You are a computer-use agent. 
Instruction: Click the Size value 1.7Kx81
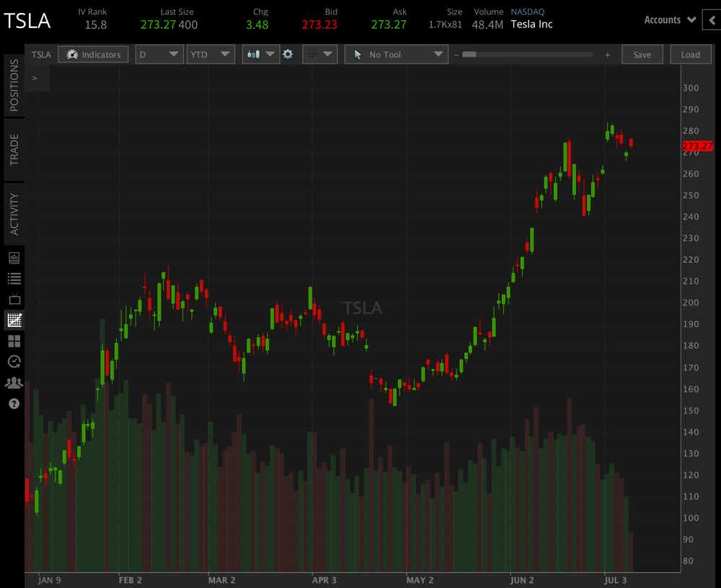point(445,24)
